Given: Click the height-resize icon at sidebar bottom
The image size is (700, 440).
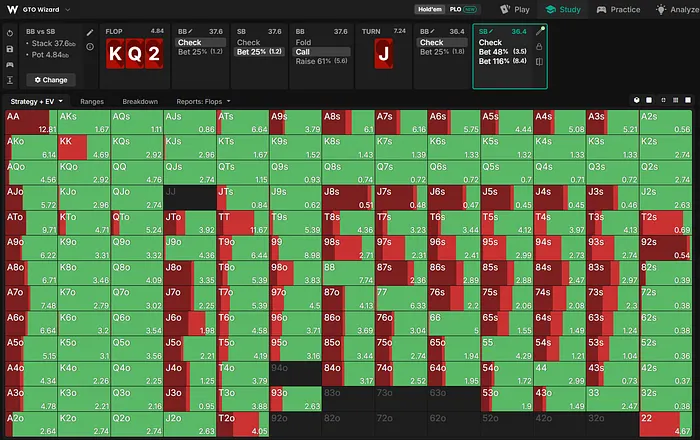Looking at the screenshot, I should click(x=10, y=80).
